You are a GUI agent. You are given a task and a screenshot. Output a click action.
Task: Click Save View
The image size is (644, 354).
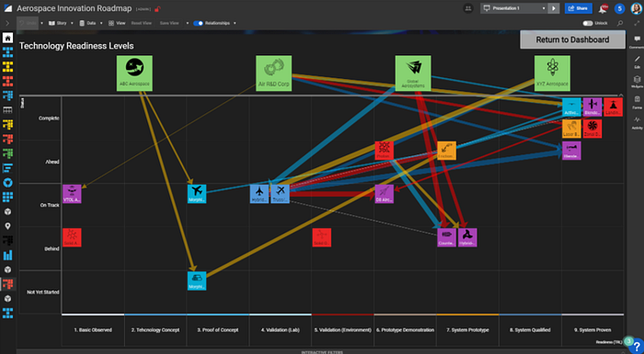click(169, 23)
